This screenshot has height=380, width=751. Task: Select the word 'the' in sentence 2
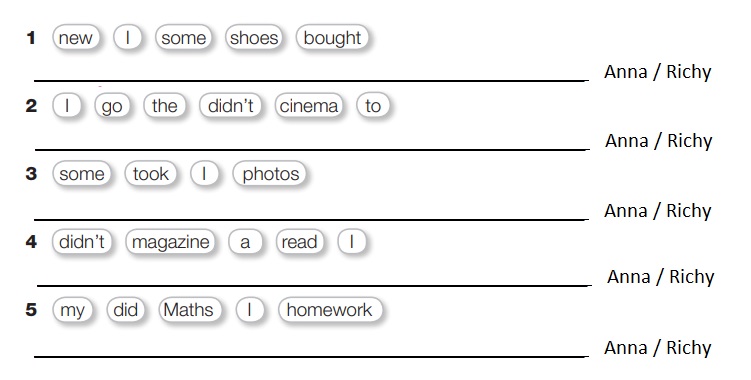[x=164, y=106]
